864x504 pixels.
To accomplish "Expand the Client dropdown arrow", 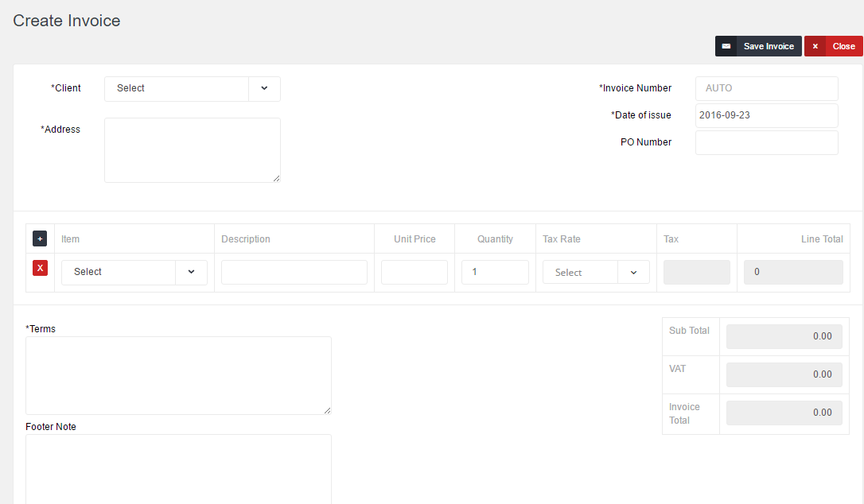I will pyautogui.click(x=264, y=88).
